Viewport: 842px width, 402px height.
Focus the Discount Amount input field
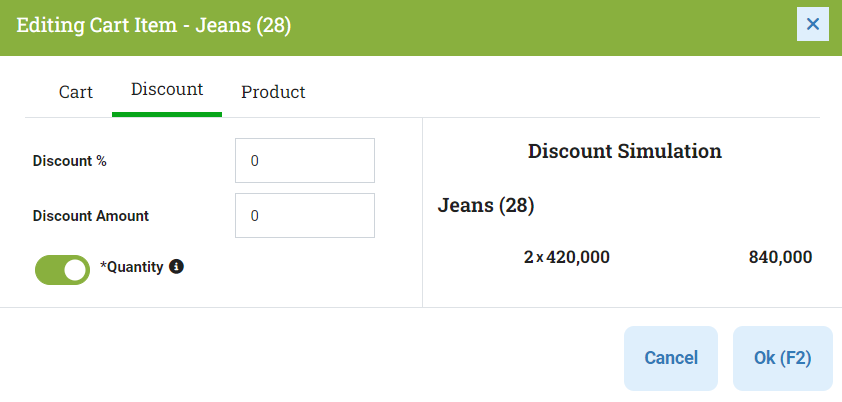coord(304,215)
